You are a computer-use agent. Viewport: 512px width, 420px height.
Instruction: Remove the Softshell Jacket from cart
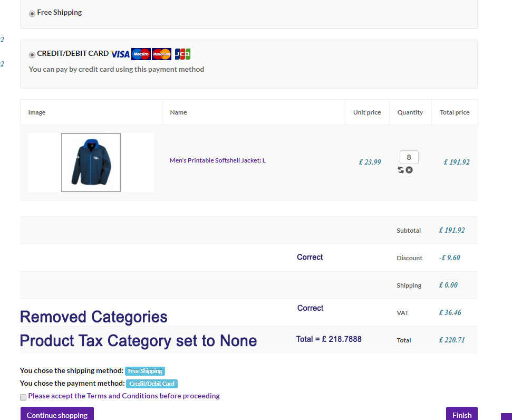click(x=409, y=170)
